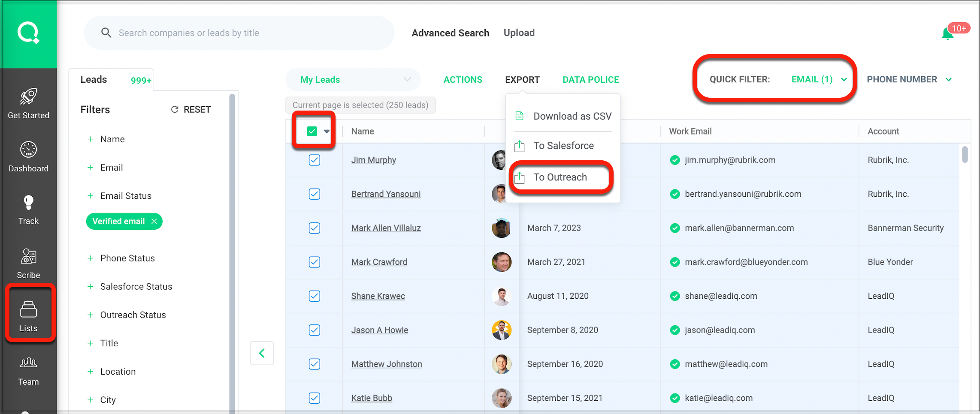Select Download as CSV option

(572, 117)
